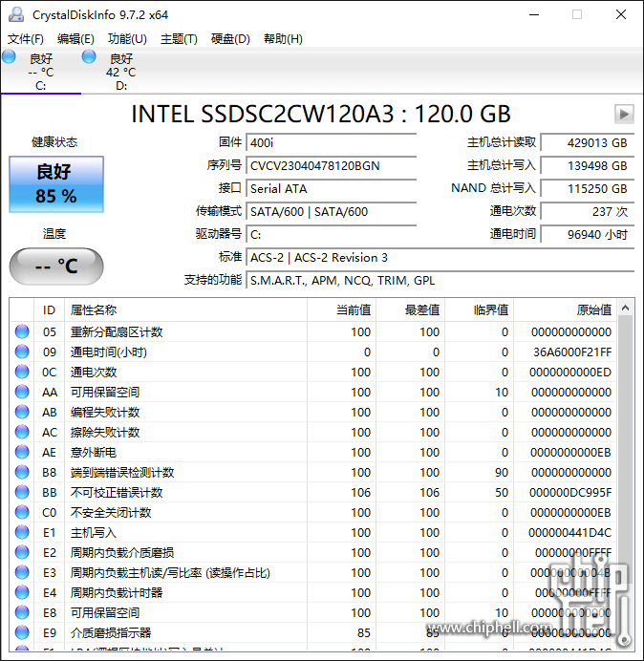644x661 pixels.
Task: Select the 不可校正错误计数 attribute name
Action: point(117,492)
